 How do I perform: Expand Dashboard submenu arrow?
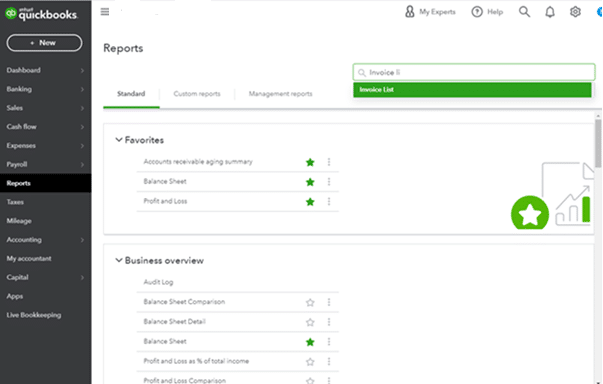coord(82,70)
